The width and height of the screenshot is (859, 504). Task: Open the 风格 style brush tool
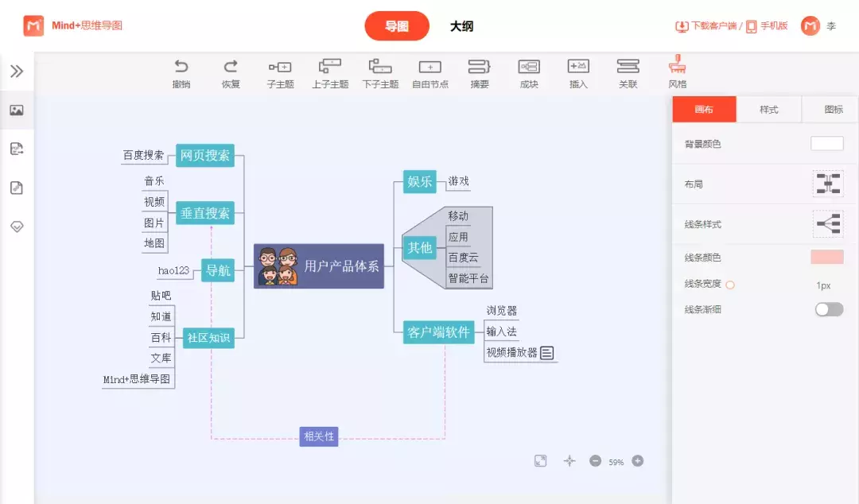[678, 65]
